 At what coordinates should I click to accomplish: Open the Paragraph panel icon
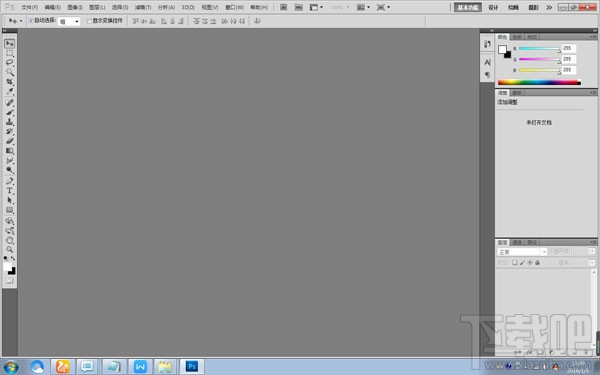(x=487, y=74)
